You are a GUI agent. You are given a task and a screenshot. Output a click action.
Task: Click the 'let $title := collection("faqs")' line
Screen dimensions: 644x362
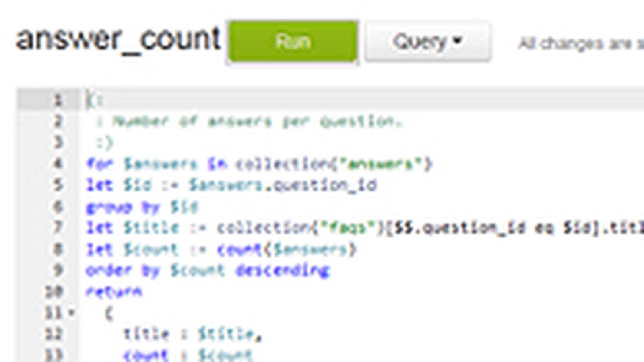coord(365,228)
